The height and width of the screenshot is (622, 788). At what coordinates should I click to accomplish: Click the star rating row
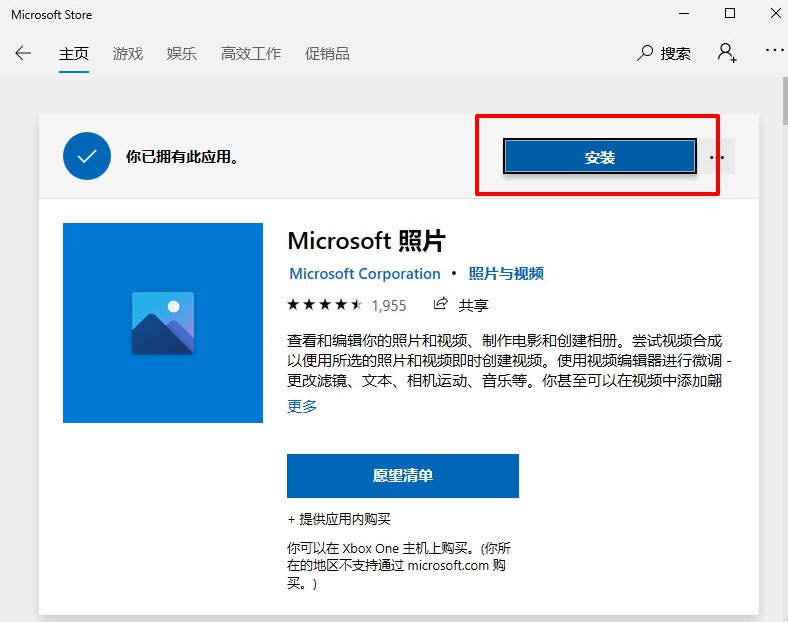(325, 304)
